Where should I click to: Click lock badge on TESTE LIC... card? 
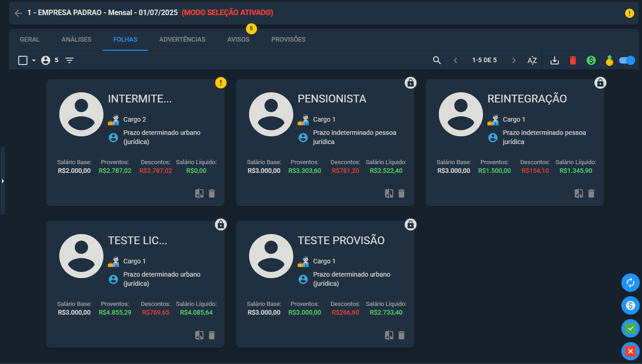click(x=221, y=225)
